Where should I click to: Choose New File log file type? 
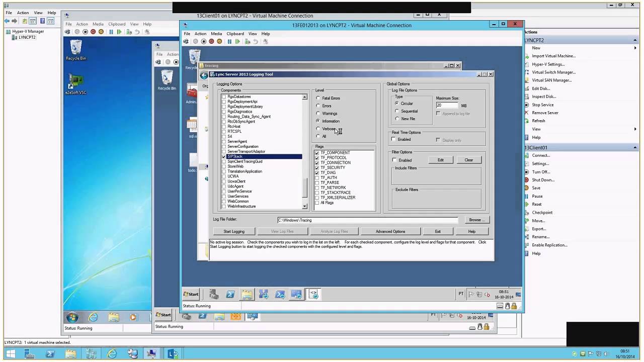pos(397,119)
